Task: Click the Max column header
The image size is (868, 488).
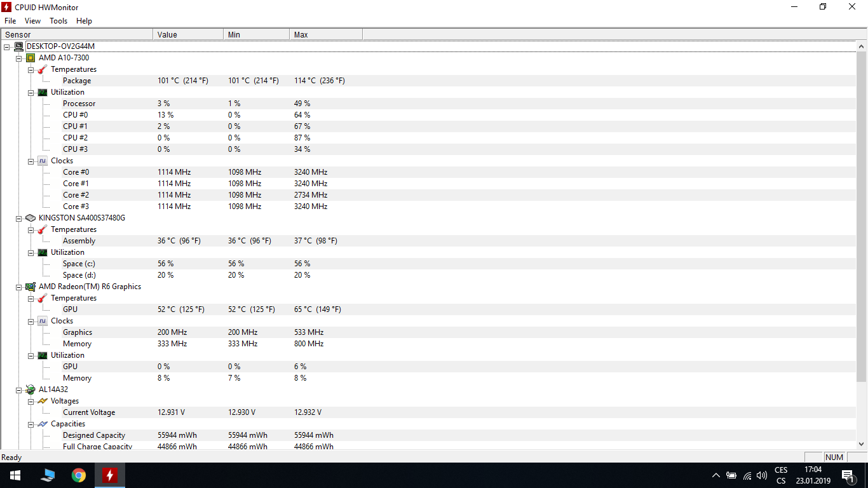Action: 326,34
